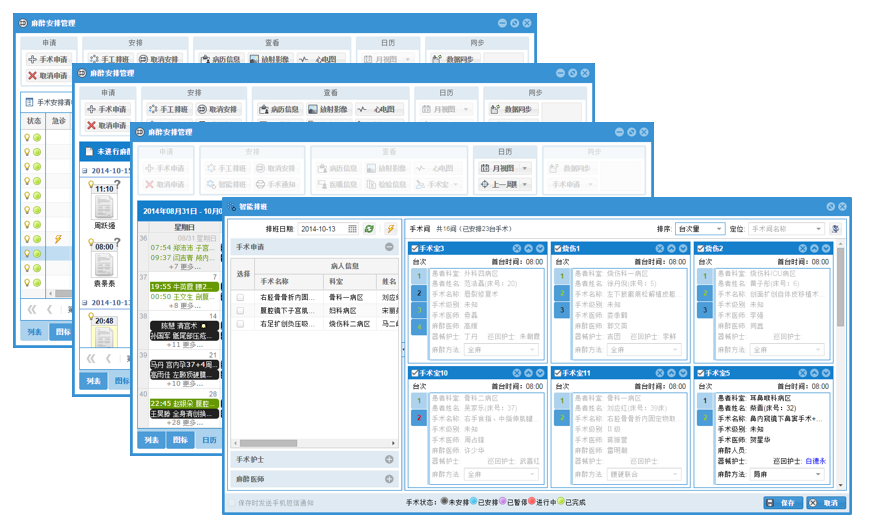
Task: Switch to 图标 tab in the back window
Action: [x=62, y=332]
